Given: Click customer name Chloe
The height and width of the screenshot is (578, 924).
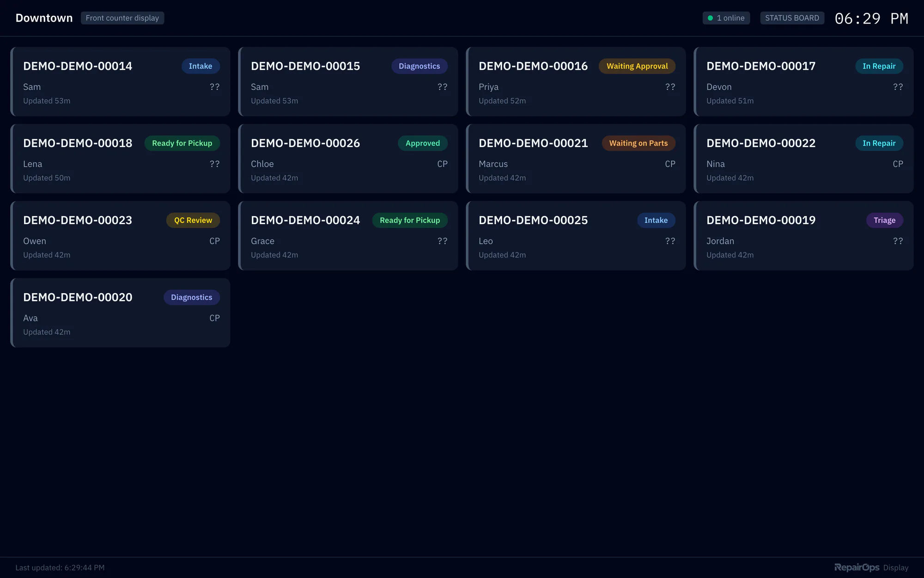Looking at the screenshot, I should coord(262,164).
